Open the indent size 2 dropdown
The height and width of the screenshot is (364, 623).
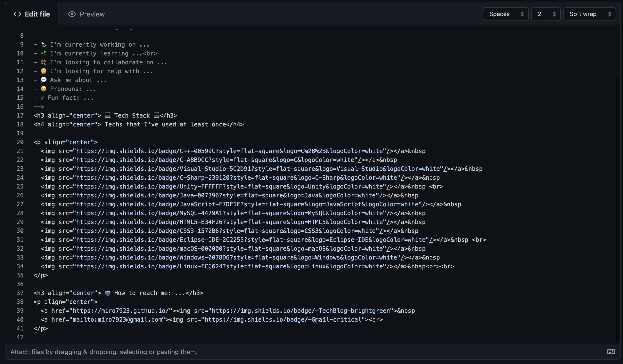coord(546,14)
